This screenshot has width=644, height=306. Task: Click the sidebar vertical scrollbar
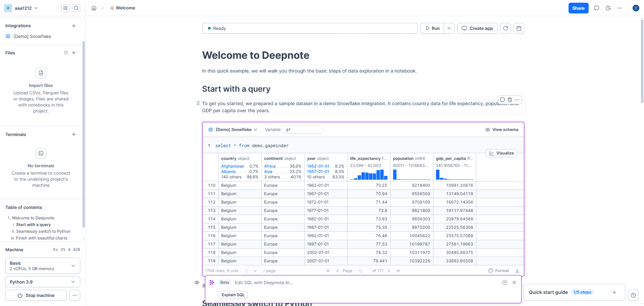(84, 134)
